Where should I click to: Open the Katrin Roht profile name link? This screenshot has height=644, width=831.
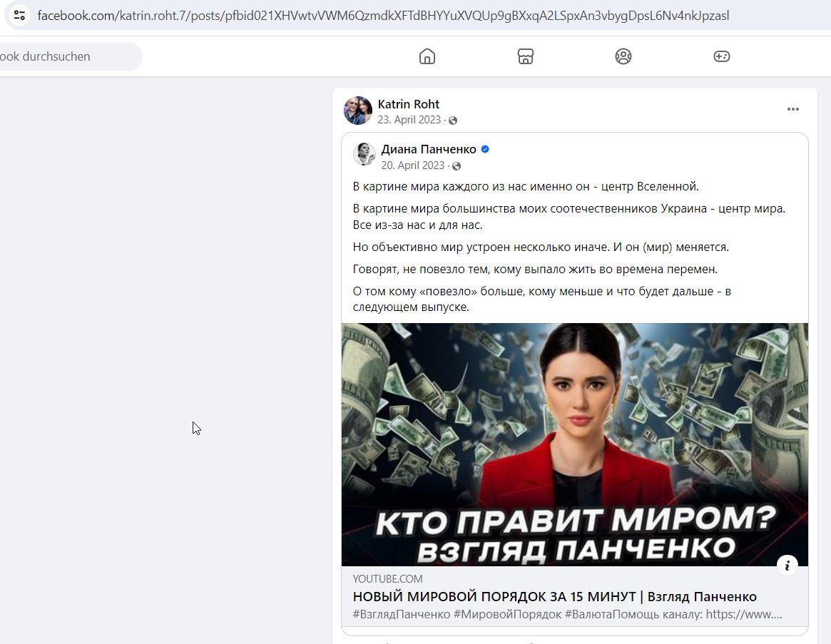coord(408,104)
